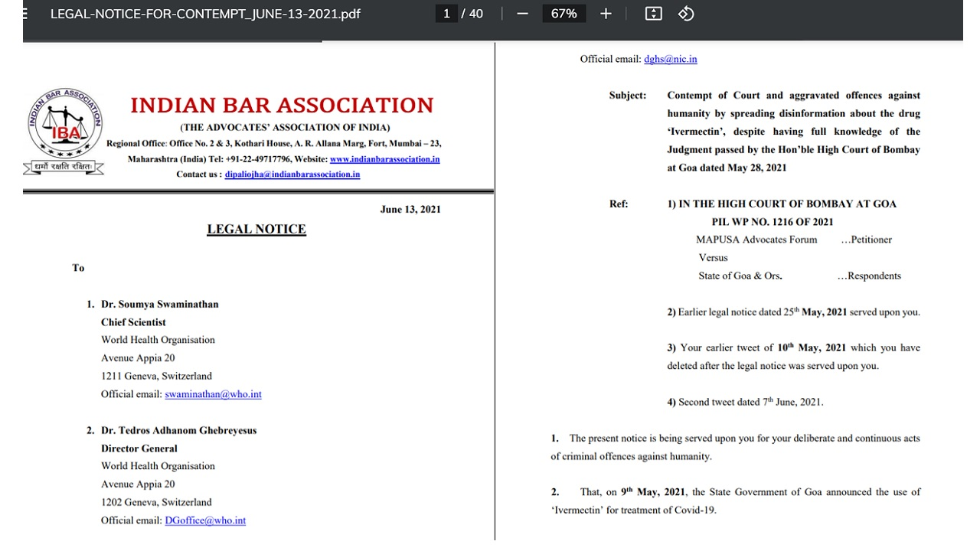Click the total page count 40
Image resolution: width=980 pixels, height=551 pixels.
point(475,14)
